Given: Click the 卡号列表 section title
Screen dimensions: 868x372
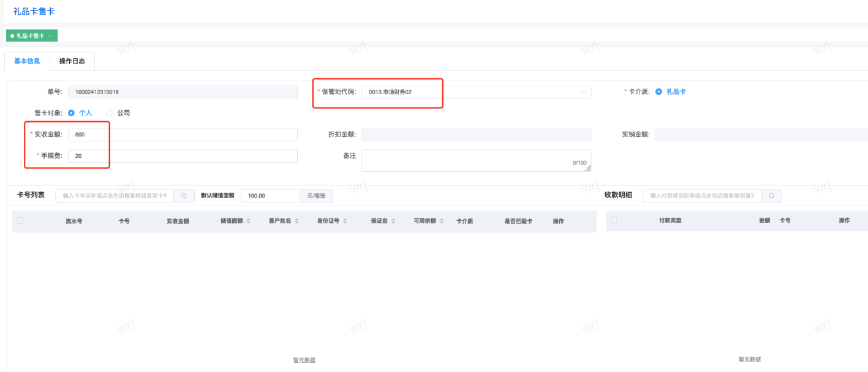Looking at the screenshot, I should tap(31, 195).
